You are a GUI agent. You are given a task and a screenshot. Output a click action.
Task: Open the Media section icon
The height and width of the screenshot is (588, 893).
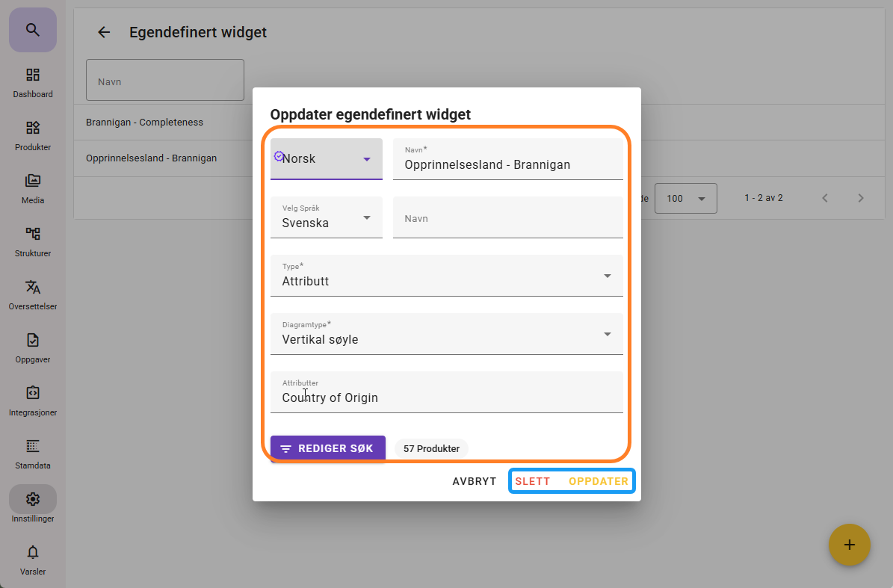32,182
